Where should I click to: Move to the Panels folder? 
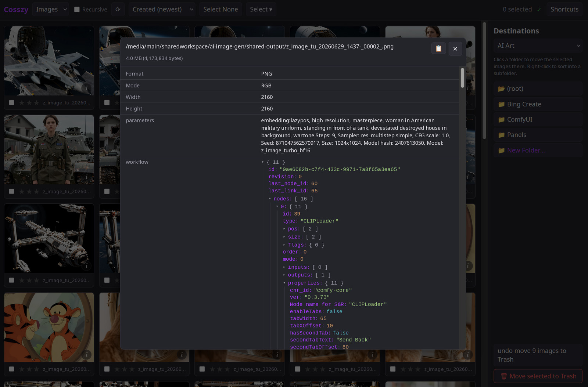coord(538,135)
